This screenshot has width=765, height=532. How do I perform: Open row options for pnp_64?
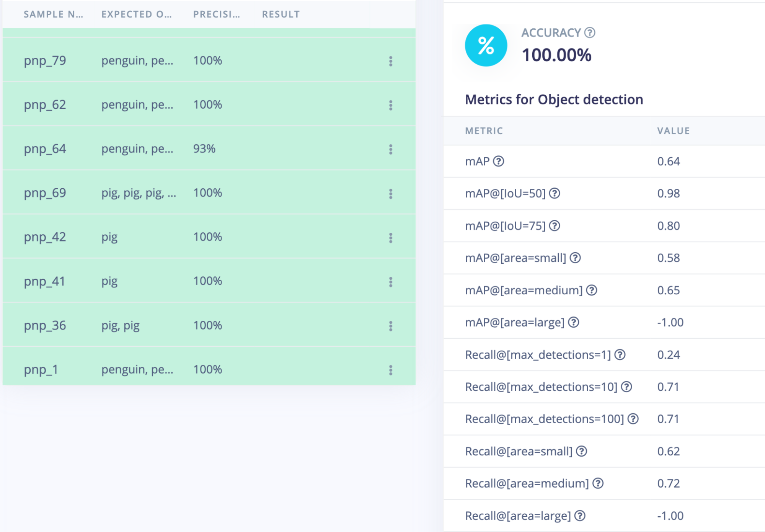coord(390,149)
